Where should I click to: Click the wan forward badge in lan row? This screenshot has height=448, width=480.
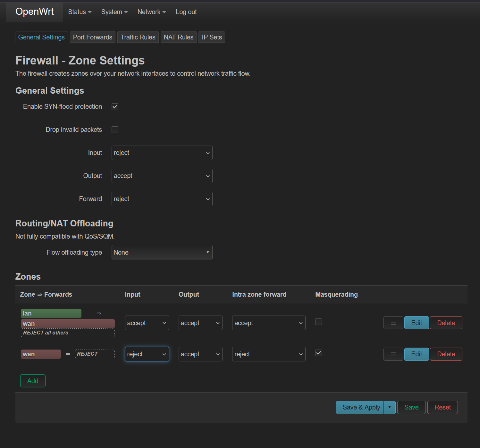(x=68, y=324)
